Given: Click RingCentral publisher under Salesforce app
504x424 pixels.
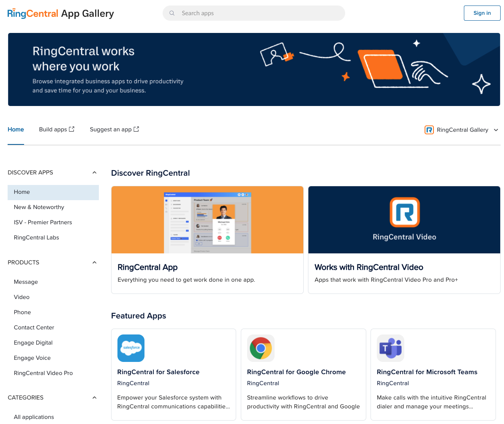Looking at the screenshot, I should point(133,383).
